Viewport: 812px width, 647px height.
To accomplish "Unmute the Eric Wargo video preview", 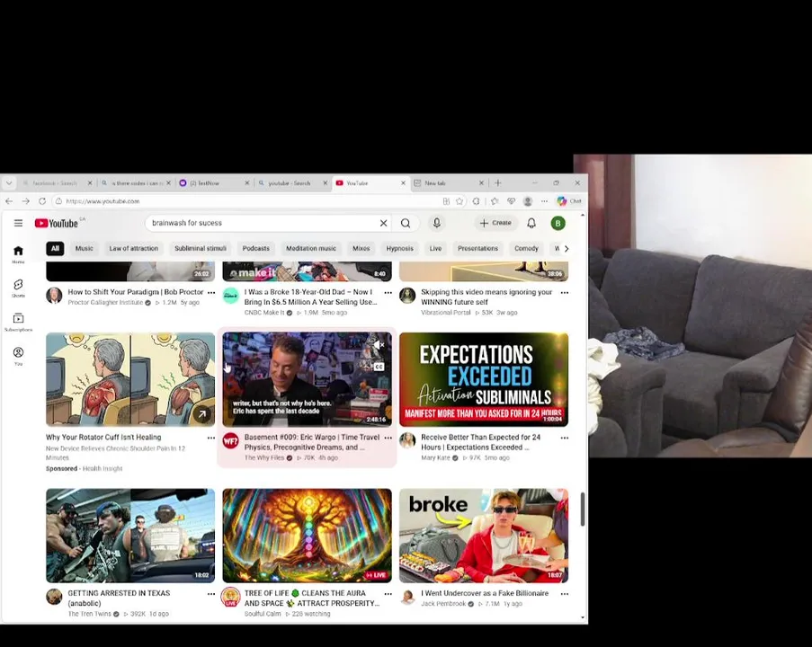I will 379,345.
